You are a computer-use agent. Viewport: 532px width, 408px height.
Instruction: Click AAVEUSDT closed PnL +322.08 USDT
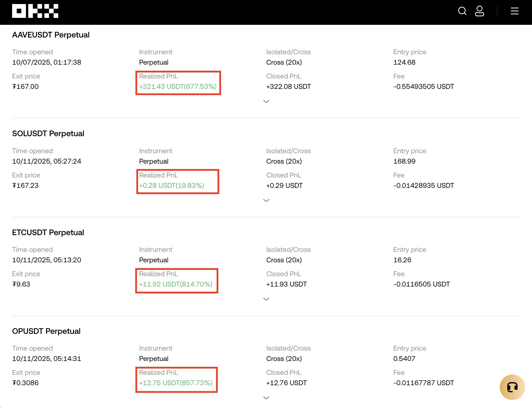click(288, 87)
